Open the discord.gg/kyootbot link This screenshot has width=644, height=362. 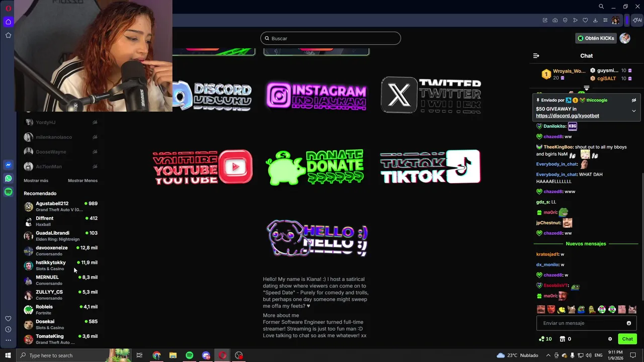click(568, 116)
